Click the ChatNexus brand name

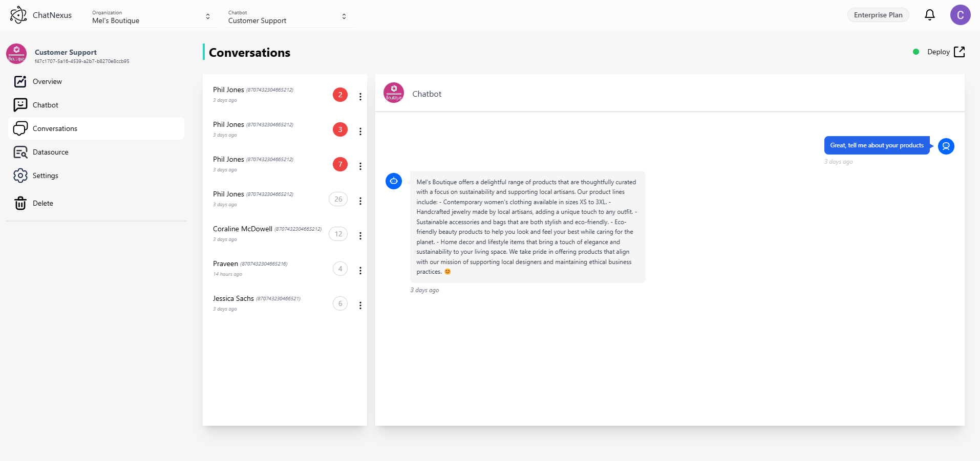(x=52, y=15)
